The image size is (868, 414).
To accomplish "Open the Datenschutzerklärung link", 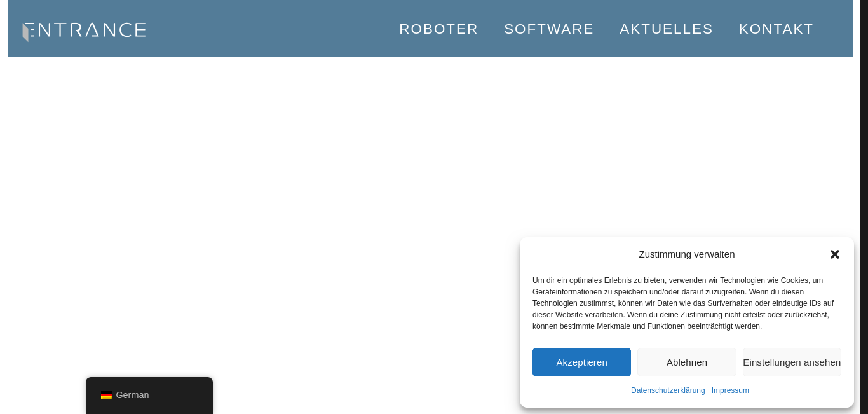I will point(668,390).
